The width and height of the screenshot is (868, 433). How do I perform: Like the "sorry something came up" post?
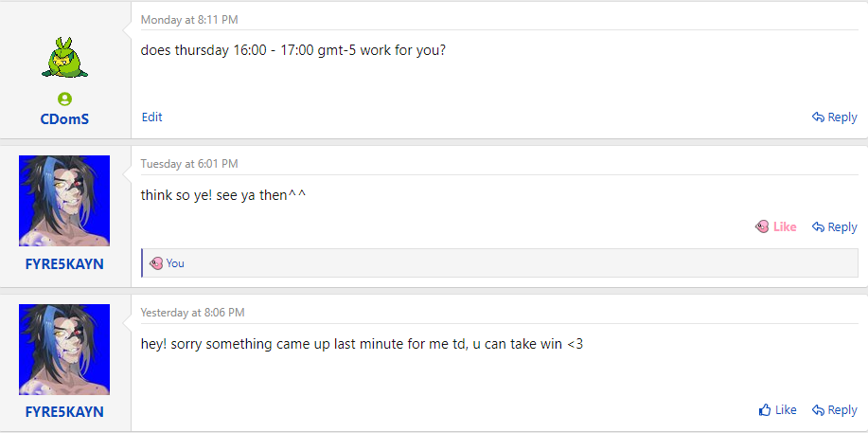777,410
